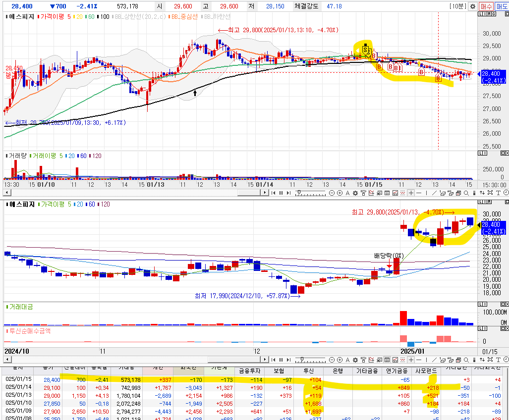
Task: Open data table icon, 10-minute chart toolbar
Action: (387, 193)
